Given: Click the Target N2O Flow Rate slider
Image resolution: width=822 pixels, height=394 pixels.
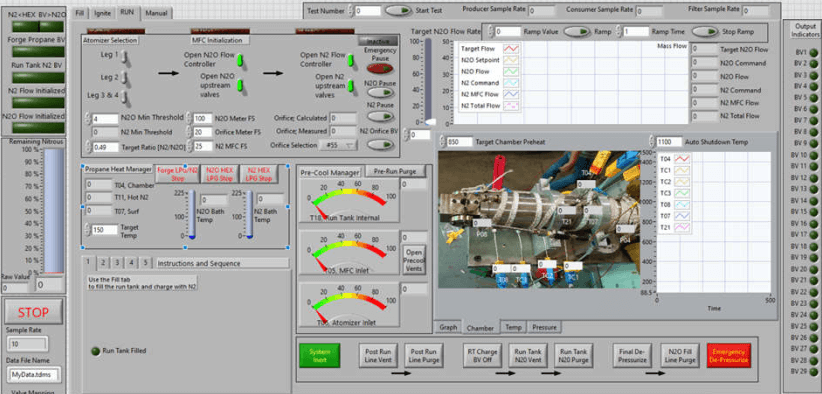Looking at the screenshot, I should point(428,81).
